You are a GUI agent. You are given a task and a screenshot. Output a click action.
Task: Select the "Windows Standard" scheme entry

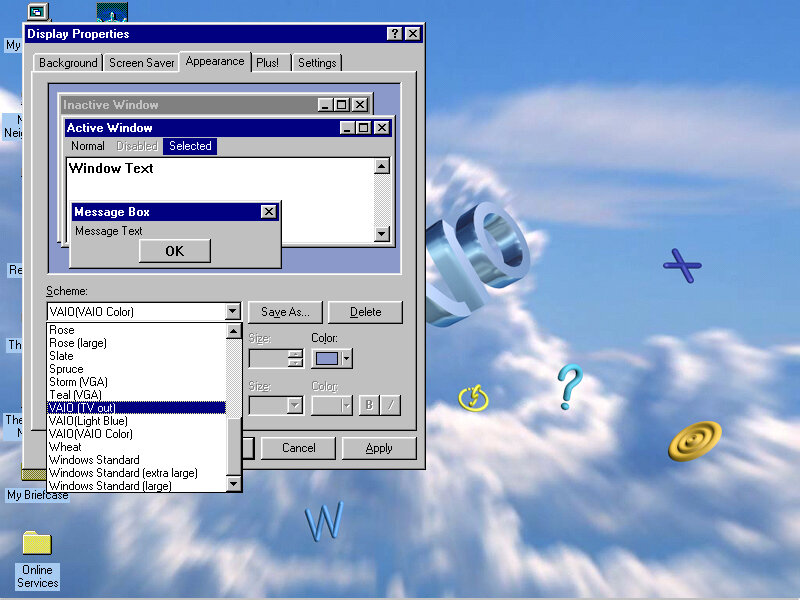coord(94,460)
